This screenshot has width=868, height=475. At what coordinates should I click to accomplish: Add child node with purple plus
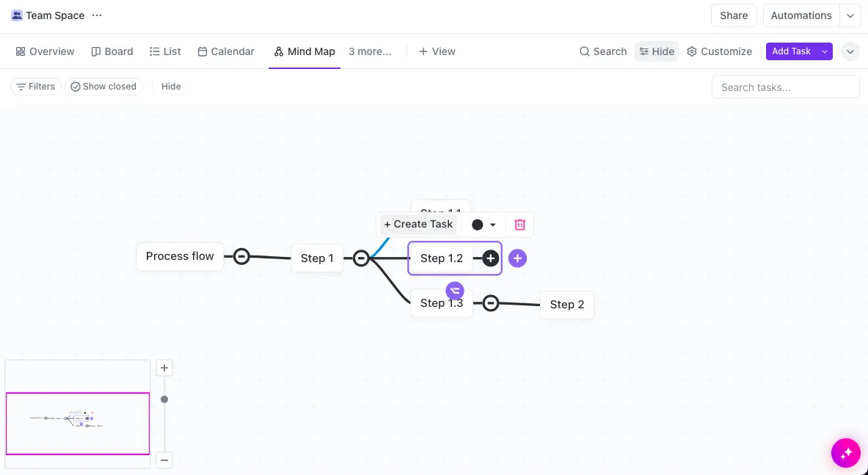pos(517,258)
